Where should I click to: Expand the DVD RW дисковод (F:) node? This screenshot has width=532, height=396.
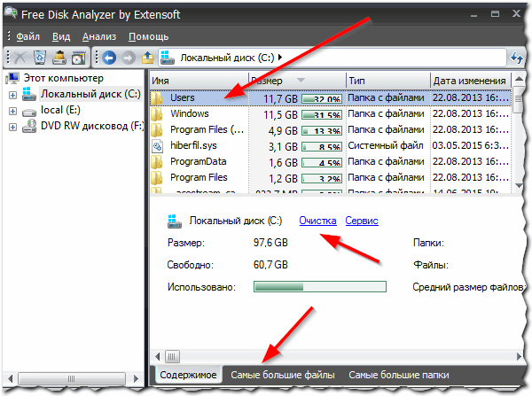[x=12, y=128]
